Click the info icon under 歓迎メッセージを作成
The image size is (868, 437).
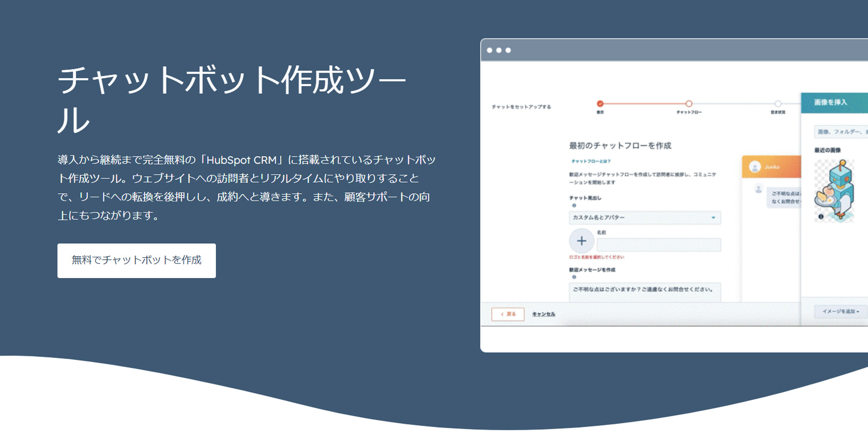coord(574,277)
